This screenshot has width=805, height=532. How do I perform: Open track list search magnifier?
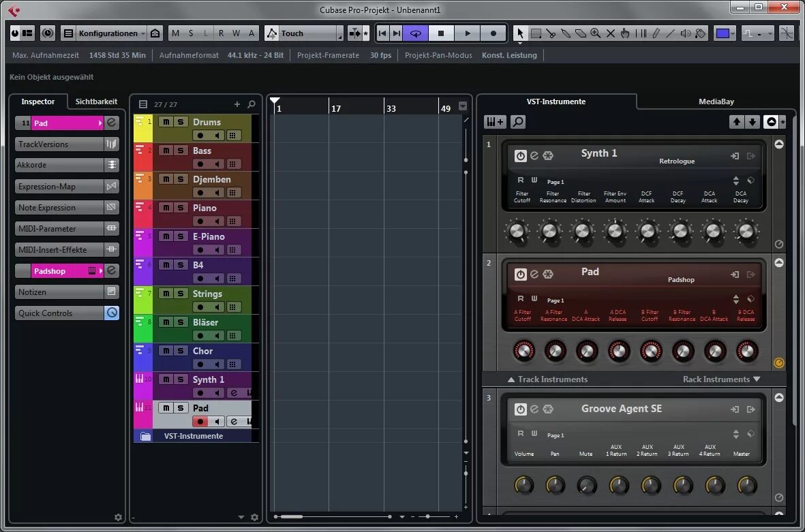pos(251,104)
